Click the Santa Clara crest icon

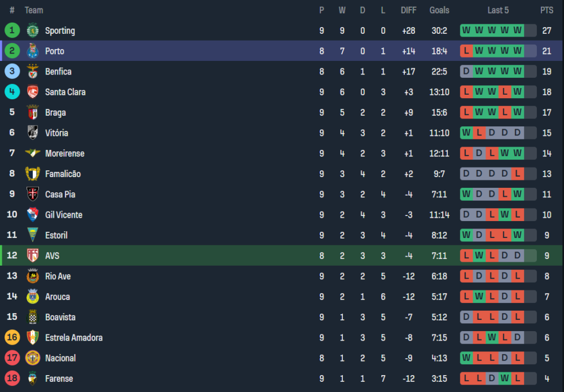point(32,92)
